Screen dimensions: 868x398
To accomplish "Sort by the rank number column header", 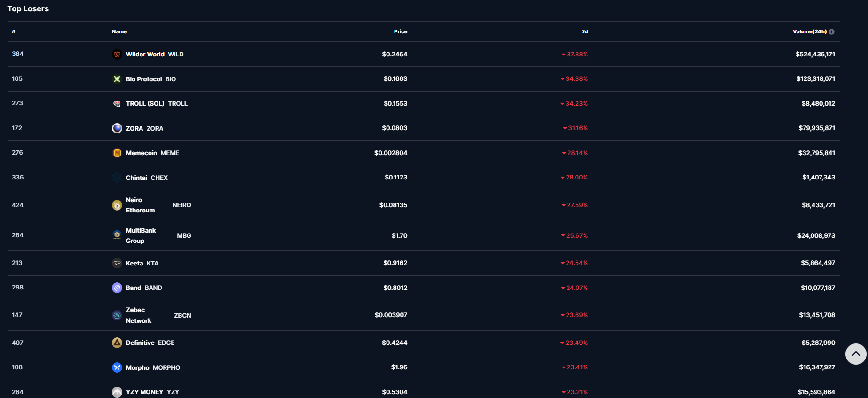I will click(14, 31).
